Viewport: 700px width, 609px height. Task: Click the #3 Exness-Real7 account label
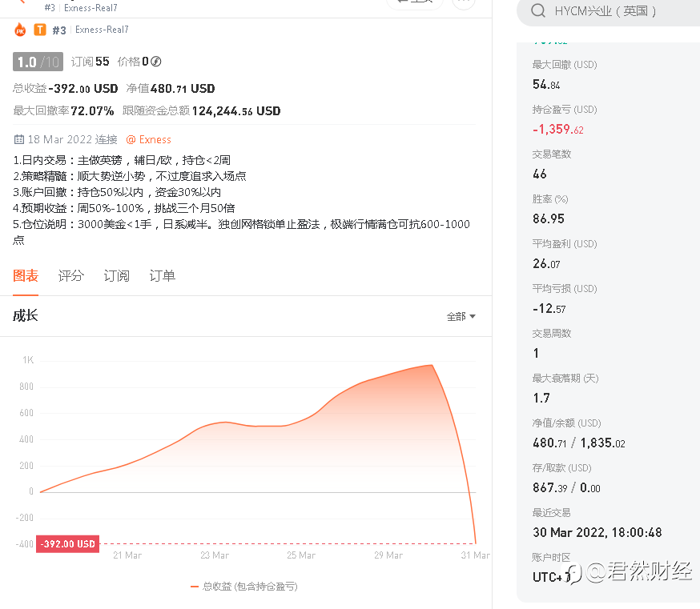point(91,30)
